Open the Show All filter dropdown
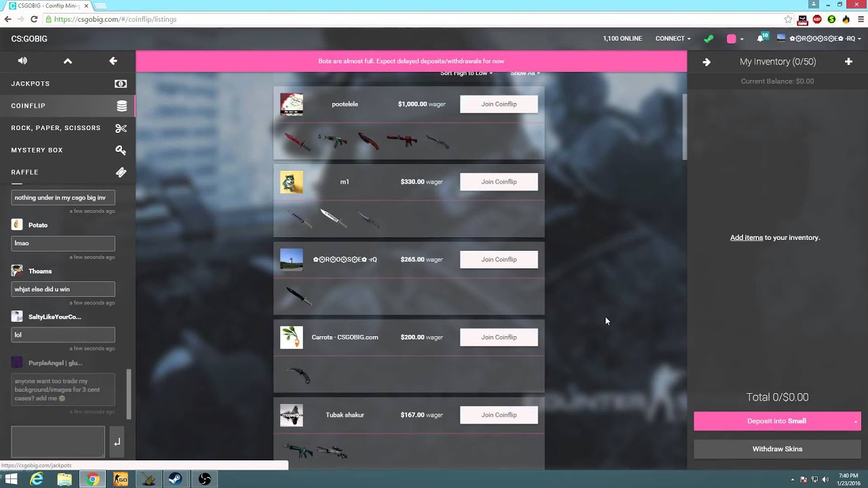 pyautogui.click(x=526, y=73)
